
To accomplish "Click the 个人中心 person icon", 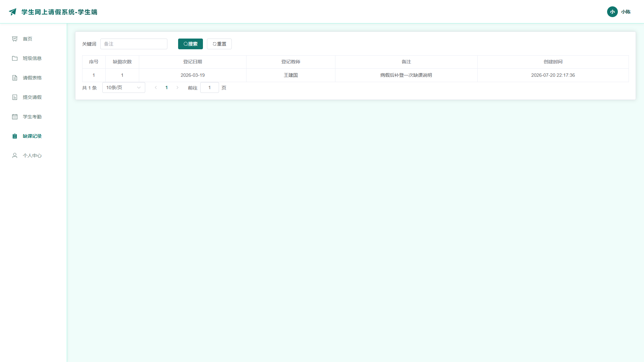I will (x=15, y=156).
